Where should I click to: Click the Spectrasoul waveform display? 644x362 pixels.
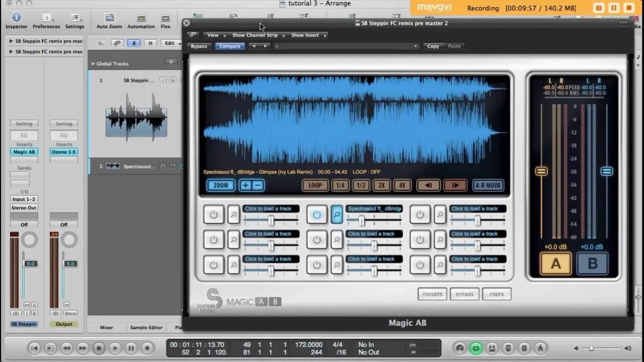[x=355, y=120]
